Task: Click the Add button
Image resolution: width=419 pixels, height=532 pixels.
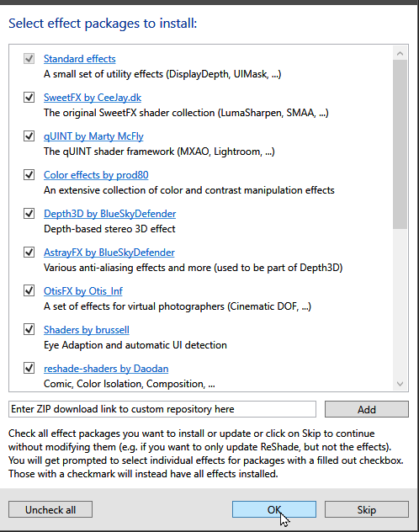Action: coord(367,409)
